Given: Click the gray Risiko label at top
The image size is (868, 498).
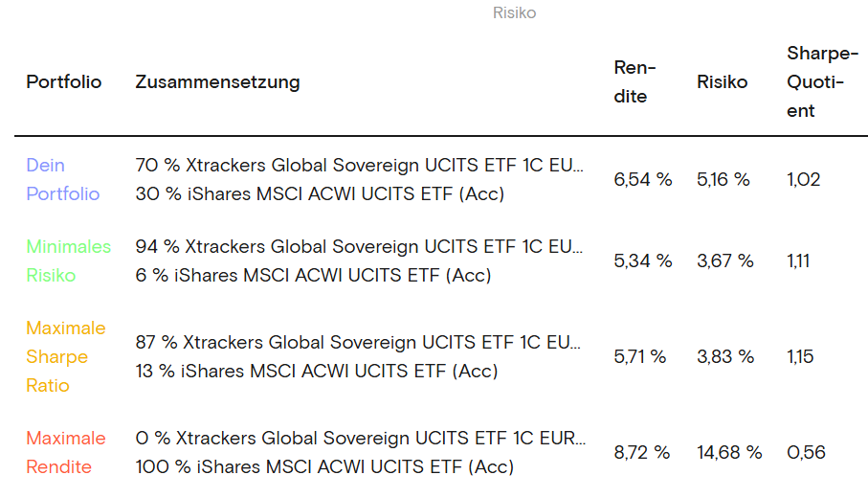Looking at the screenshot, I should [x=514, y=13].
